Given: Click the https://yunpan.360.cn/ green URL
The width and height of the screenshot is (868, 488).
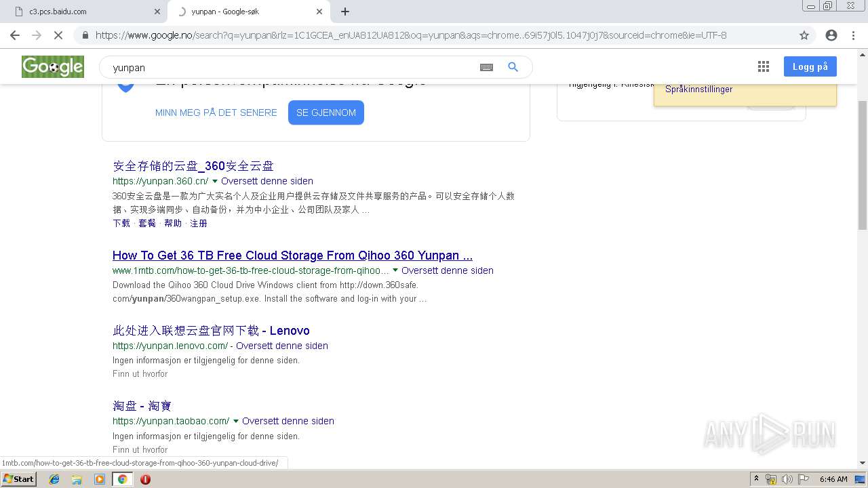Looking at the screenshot, I should 161,181.
